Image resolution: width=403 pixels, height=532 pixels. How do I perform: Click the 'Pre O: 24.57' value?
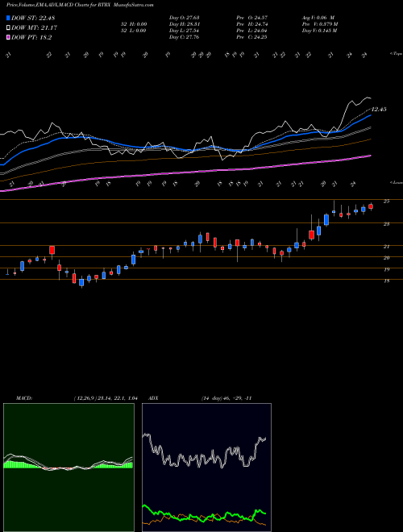click(251, 18)
